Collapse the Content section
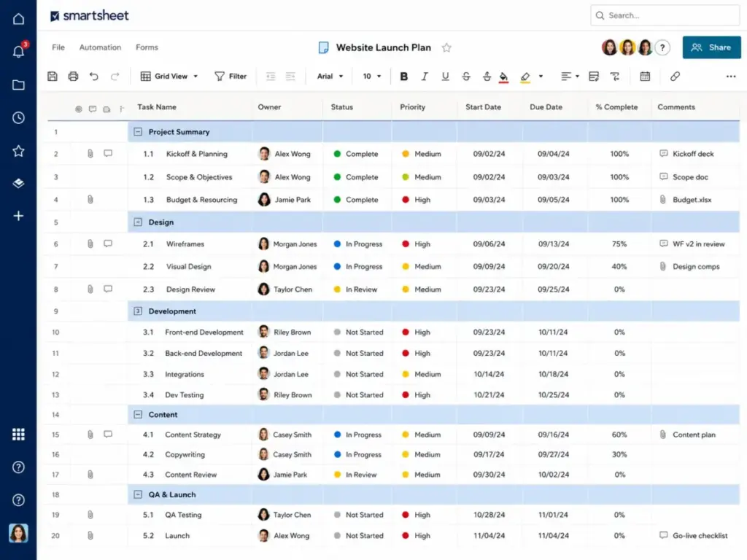The image size is (747, 560). pos(138,414)
